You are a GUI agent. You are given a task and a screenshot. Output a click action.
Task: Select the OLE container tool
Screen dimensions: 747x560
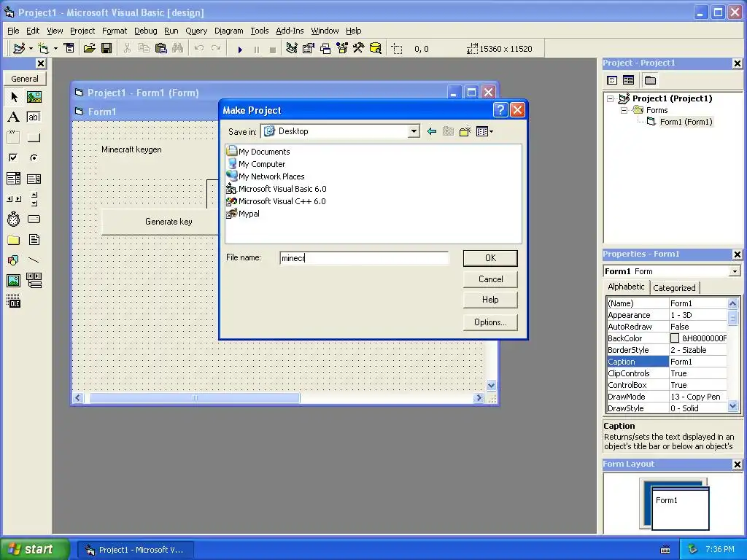point(14,301)
